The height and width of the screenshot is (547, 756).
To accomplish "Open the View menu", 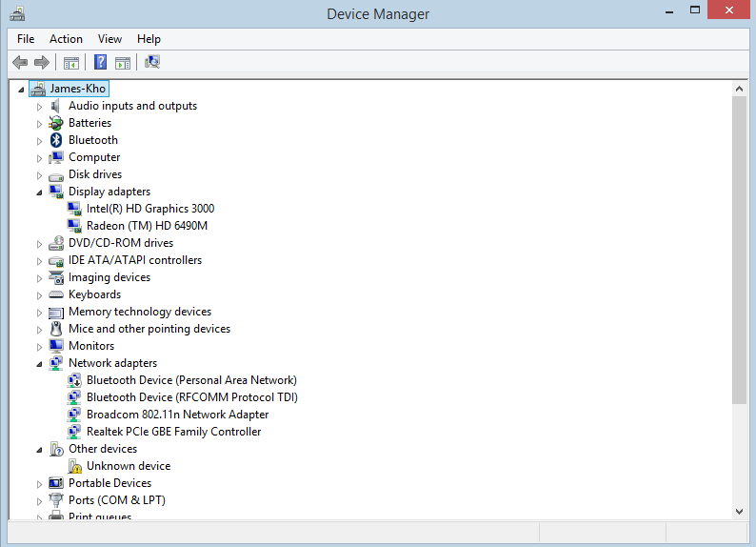I will coord(109,39).
